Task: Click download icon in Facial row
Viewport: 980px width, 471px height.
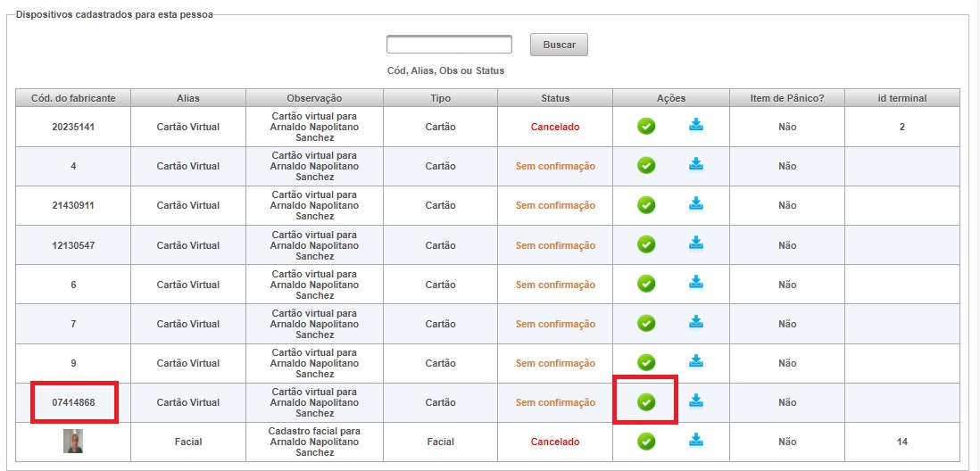Action: 696,441
